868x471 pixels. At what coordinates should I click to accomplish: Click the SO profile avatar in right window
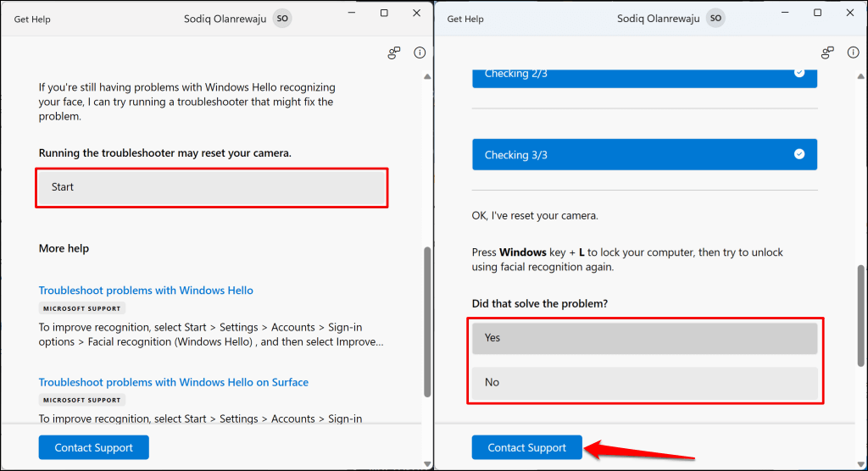click(x=716, y=19)
